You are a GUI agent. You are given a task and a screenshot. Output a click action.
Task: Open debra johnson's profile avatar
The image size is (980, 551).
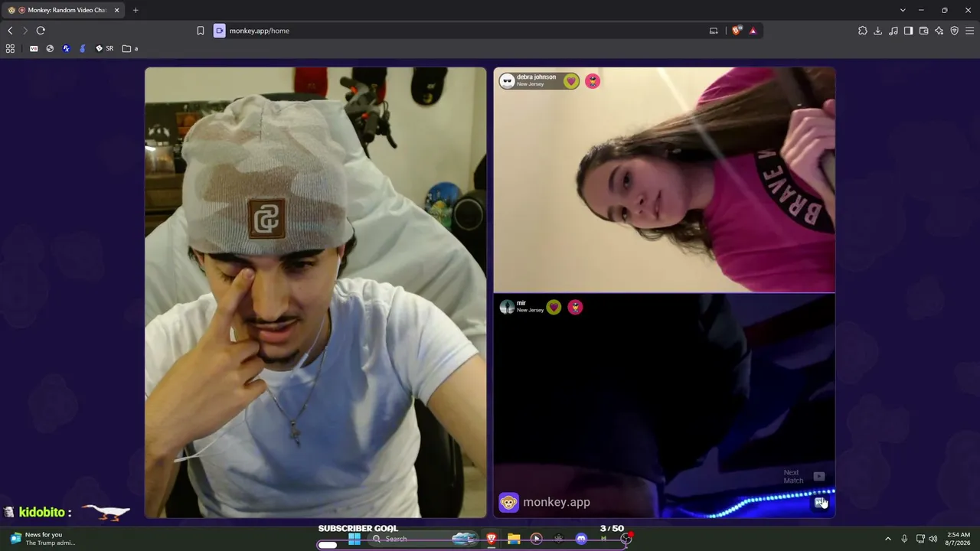(x=507, y=81)
